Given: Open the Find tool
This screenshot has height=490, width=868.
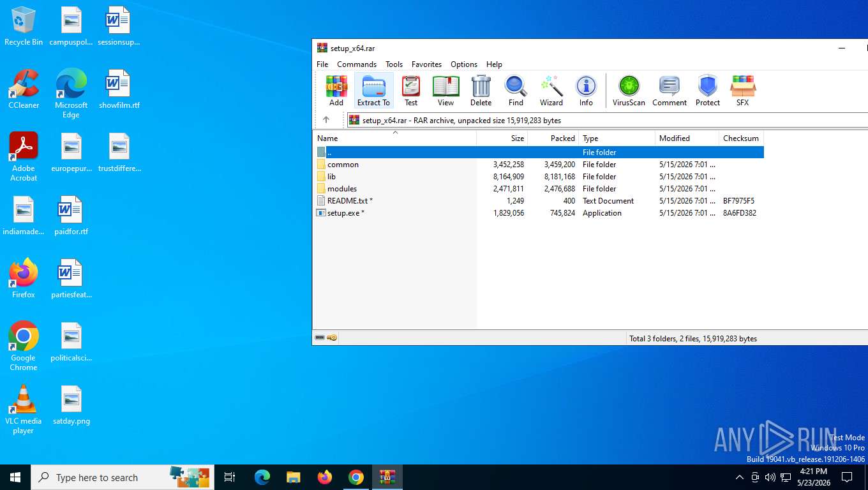Looking at the screenshot, I should pyautogui.click(x=516, y=91).
